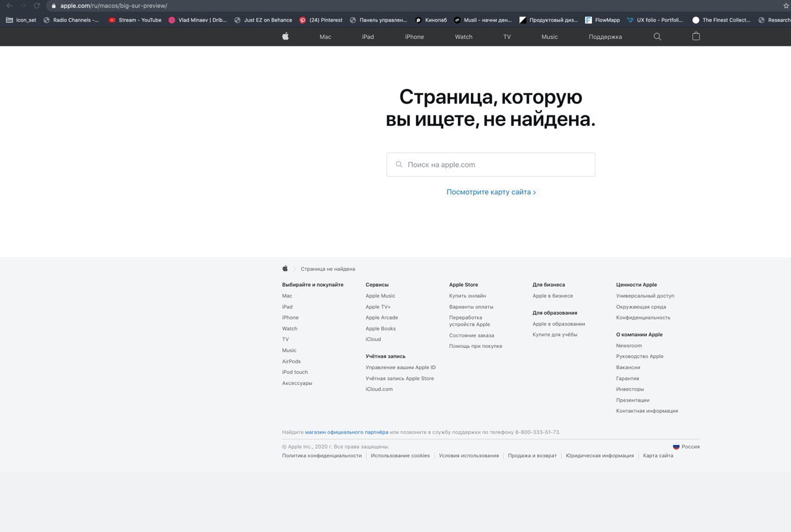The image size is (791, 532).
Task: Open Купите для учёбы footer link
Action: point(555,334)
